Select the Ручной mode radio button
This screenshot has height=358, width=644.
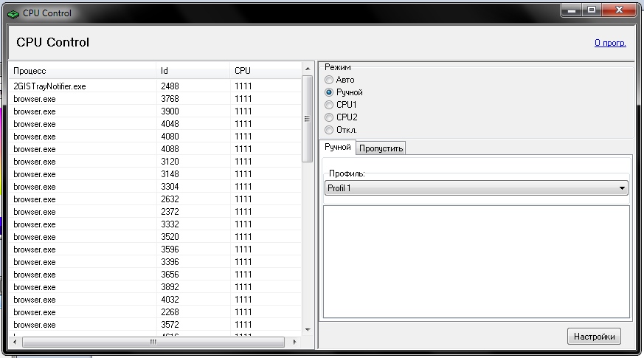tap(329, 92)
